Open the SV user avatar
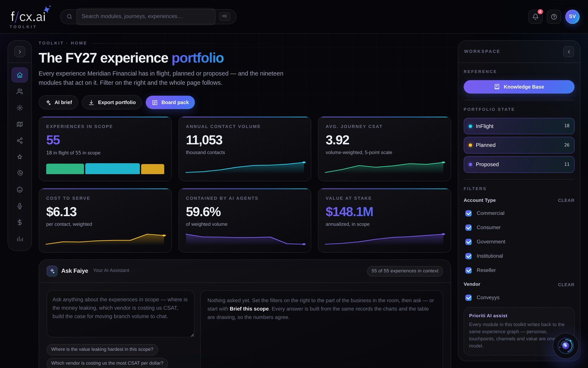This screenshot has height=368, width=588. coord(572,17)
